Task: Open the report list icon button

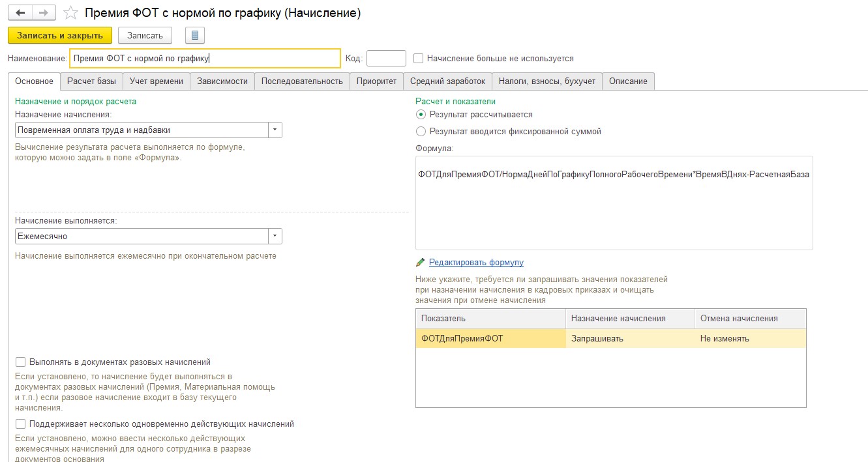Action: (x=195, y=35)
